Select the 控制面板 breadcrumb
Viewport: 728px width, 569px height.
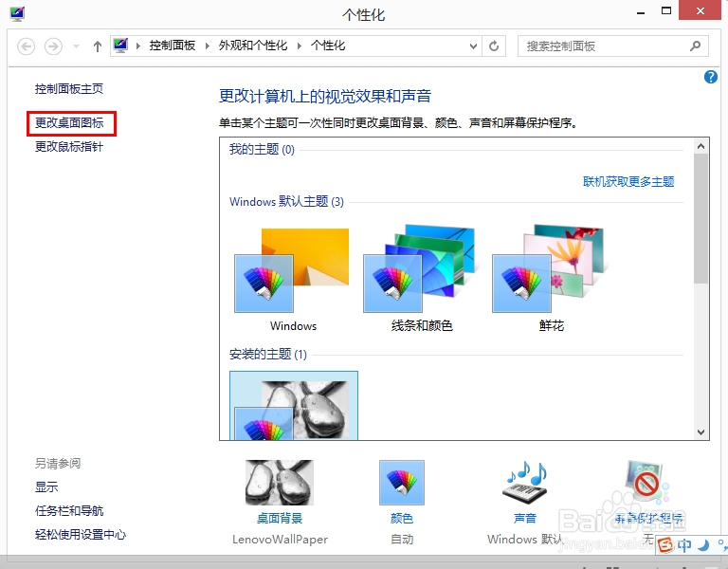pos(173,46)
